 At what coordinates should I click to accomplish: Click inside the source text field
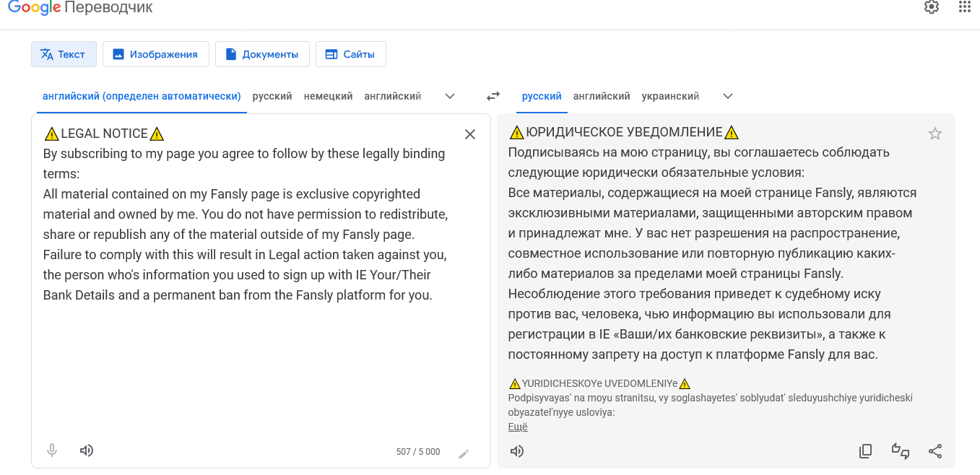246,361
